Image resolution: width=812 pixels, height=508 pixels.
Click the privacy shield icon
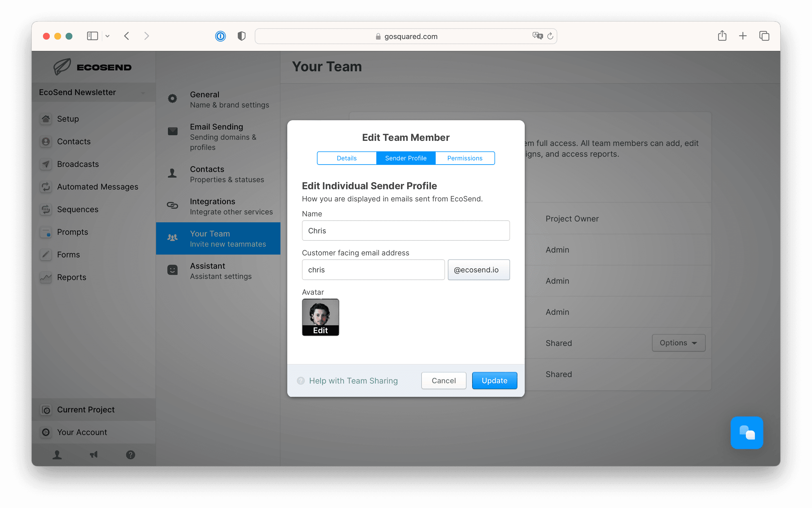point(241,36)
